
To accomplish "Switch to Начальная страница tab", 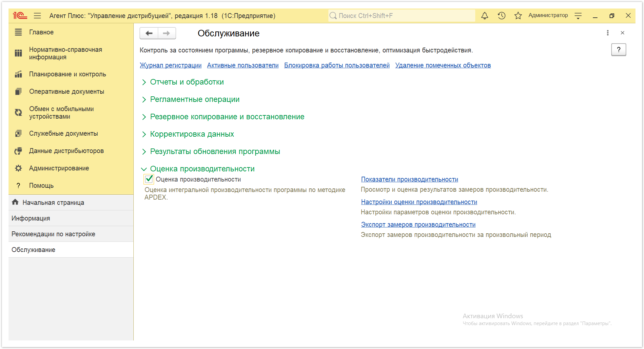I will (x=71, y=203).
